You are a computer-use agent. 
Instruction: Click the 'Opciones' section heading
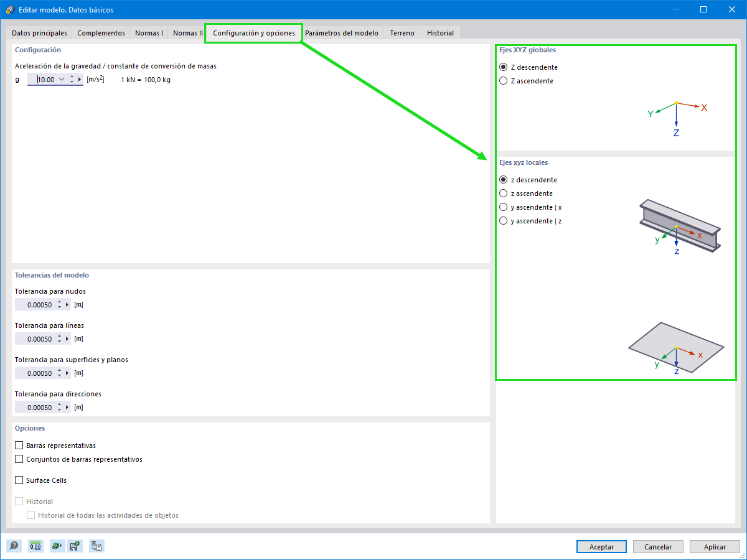pos(30,428)
